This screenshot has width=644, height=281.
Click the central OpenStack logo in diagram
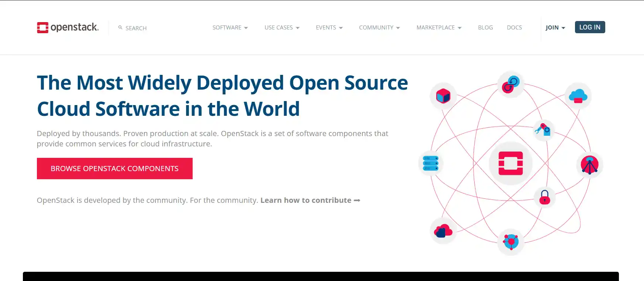click(511, 163)
